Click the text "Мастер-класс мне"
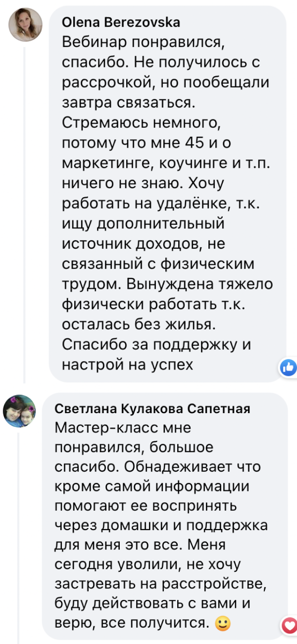Screen dimensions: 297x644 (x=123, y=428)
